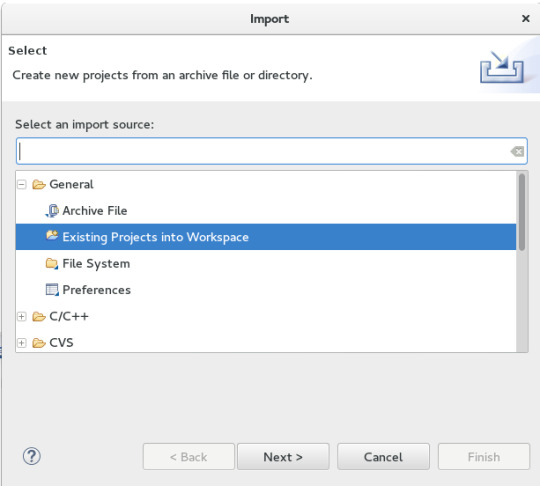
Task: Select File System import source
Action: [x=96, y=264]
